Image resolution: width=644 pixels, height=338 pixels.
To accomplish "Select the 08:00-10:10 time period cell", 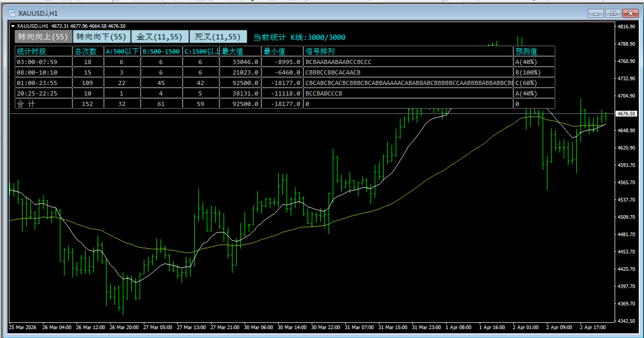I will click(44, 72).
